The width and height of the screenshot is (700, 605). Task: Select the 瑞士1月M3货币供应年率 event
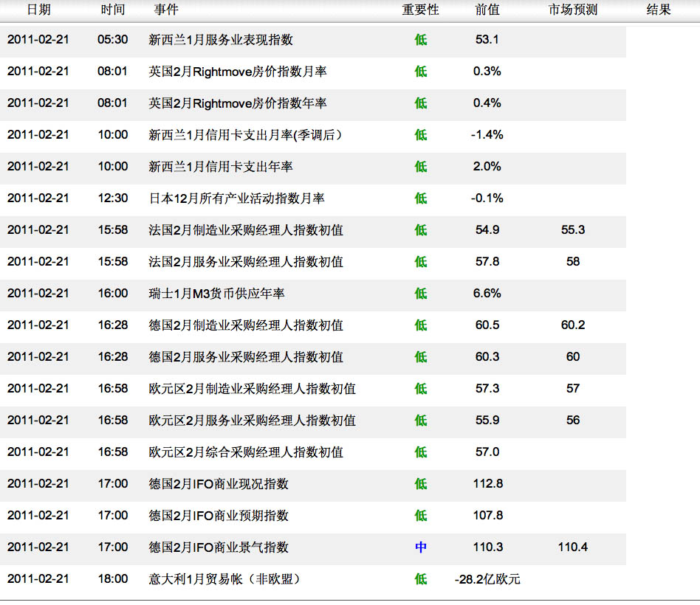click(216, 293)
